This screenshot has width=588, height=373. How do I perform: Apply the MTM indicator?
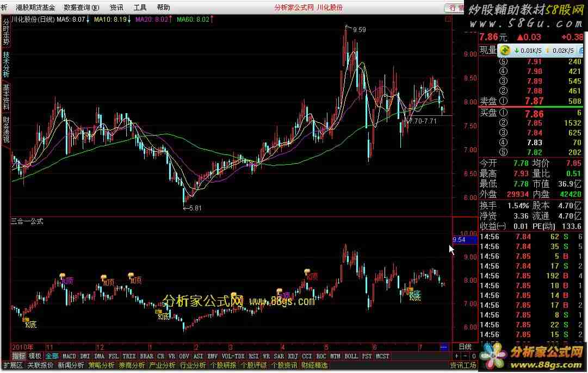[336, 356]
